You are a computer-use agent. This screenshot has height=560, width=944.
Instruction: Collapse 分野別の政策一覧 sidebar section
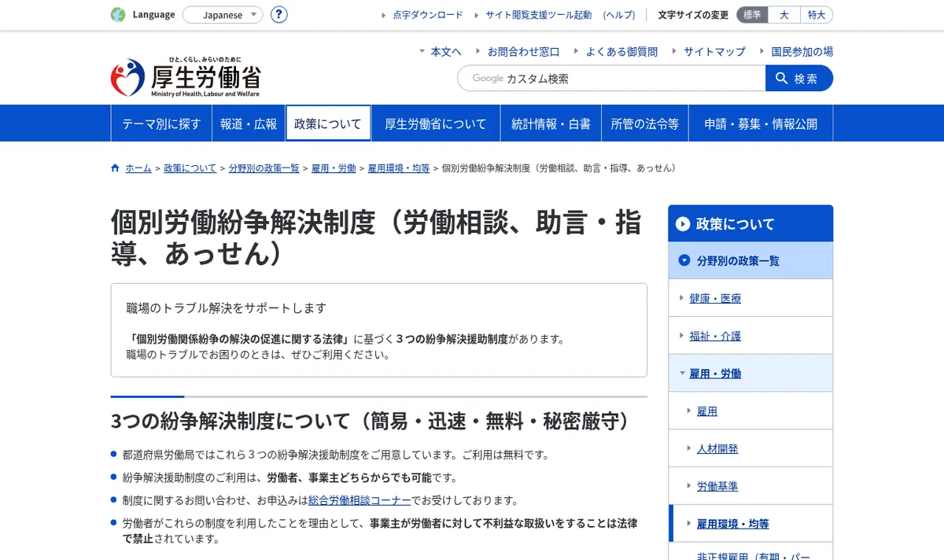[x=750, y=260]
